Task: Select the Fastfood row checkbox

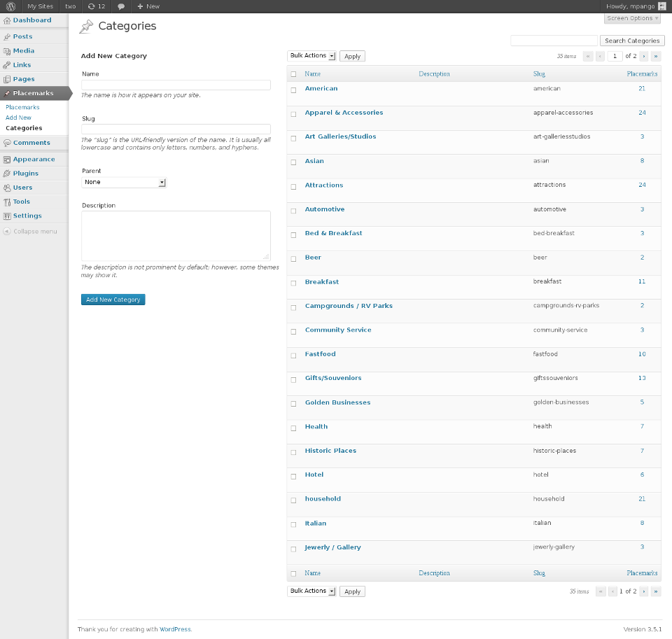Action: click(x=293, y=356)
